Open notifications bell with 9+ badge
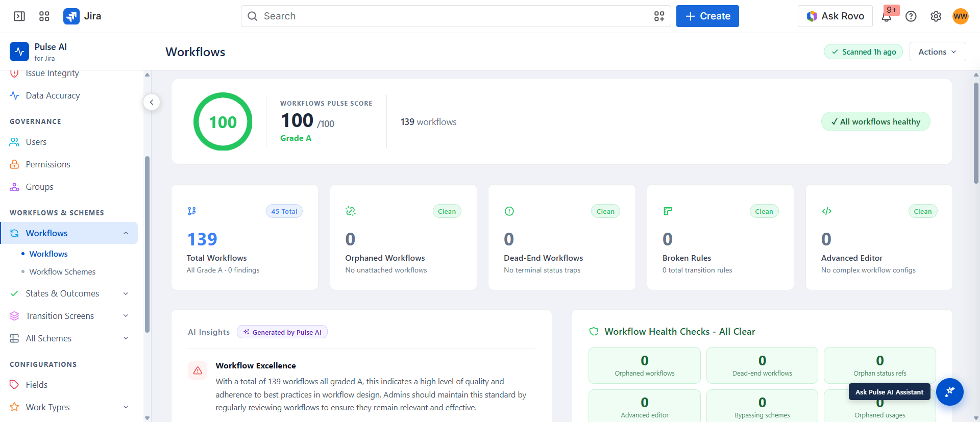 887,16
